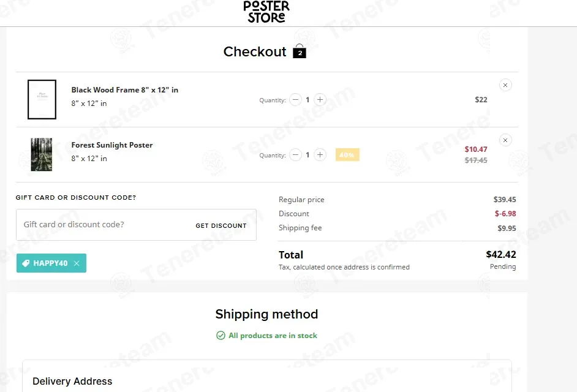This screenshot has width=577, height=392.
Task: Click the Get Discount button
Action: tap(221, 225)
